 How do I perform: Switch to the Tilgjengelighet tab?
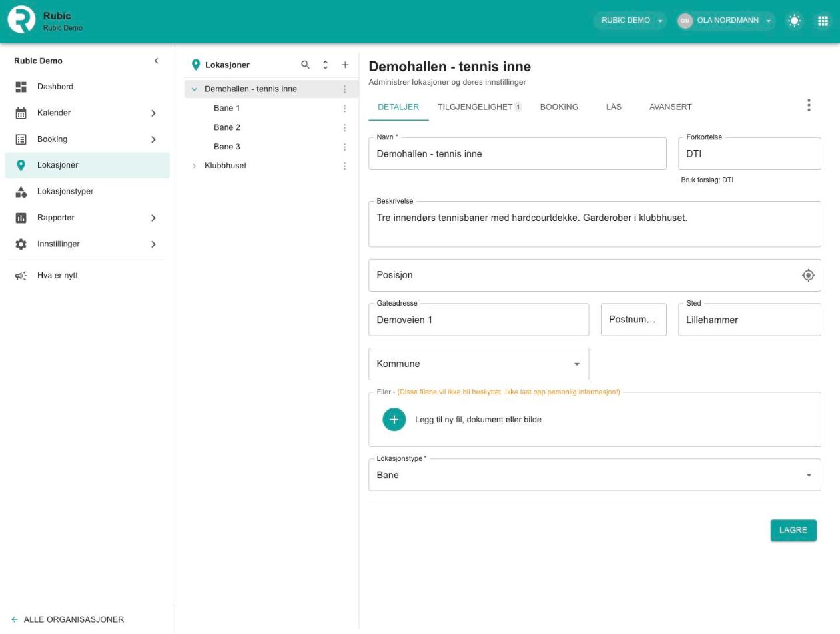point(480,107)
